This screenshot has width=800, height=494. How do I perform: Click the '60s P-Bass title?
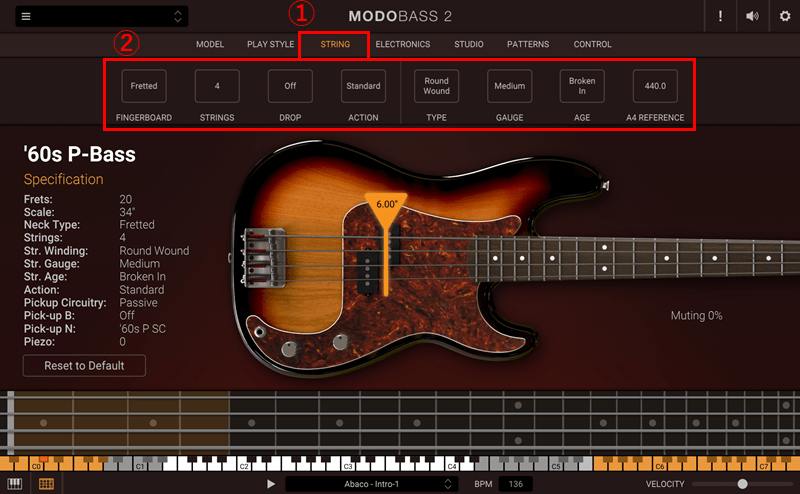(x=80, y=155)
